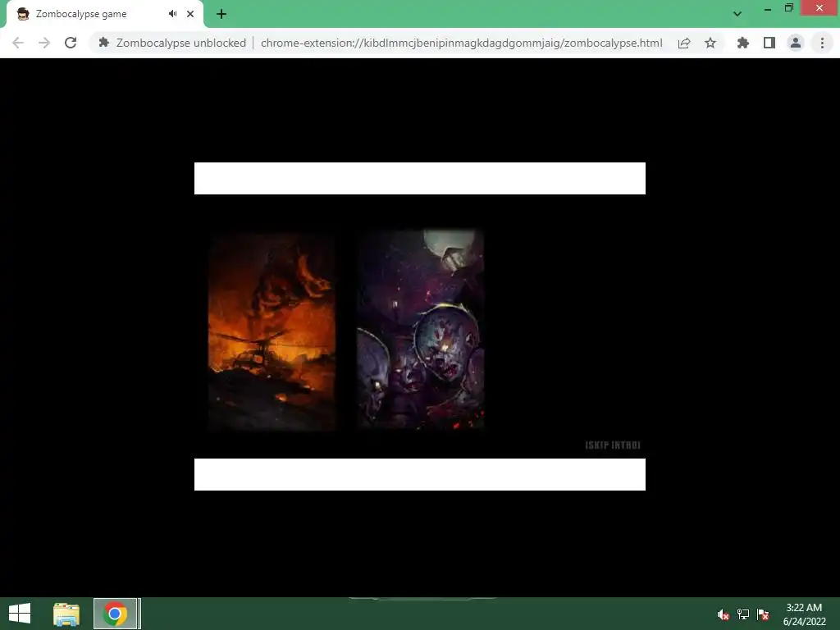Expand the tab search dropdown
The height and width of the screenshot is (630, 840).
click(737, 14)
